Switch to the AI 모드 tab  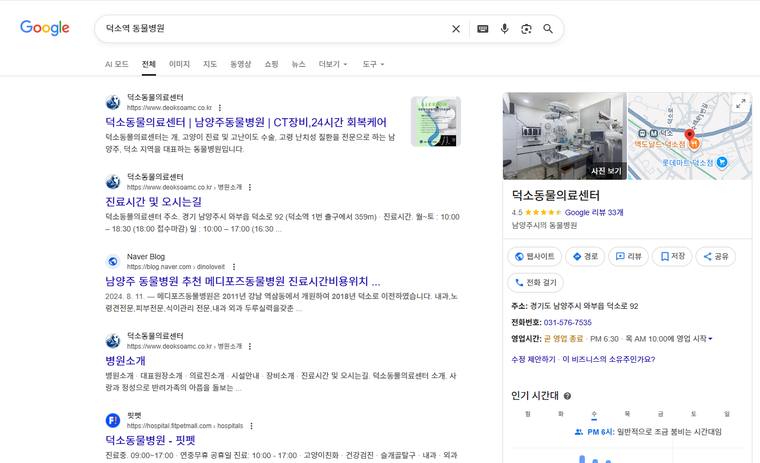[117, 64]
